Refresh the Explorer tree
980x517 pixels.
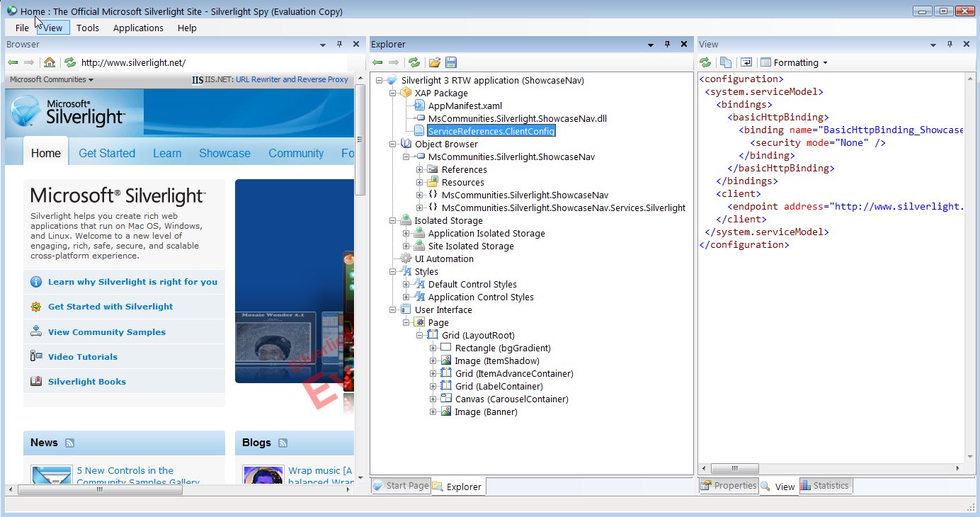(414, 62)
